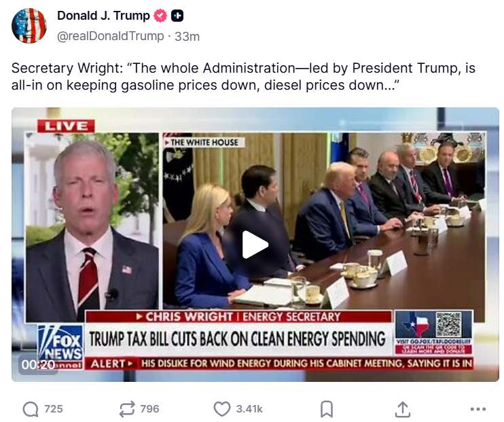View the 3.41k likes count

click(249, 409)
